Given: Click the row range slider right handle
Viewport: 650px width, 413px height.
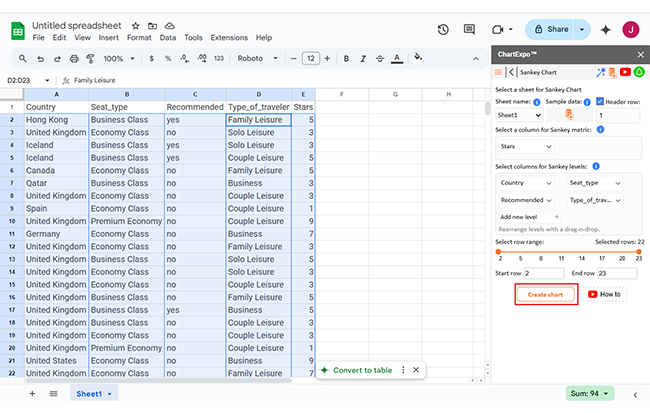Looking at the screenshot, I should 639,252.
